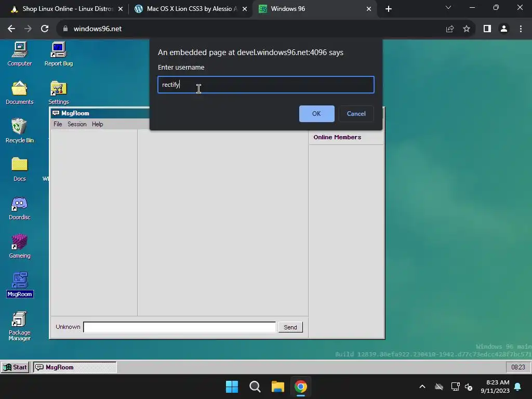Open the Documents folder icon

click(20, 92)
